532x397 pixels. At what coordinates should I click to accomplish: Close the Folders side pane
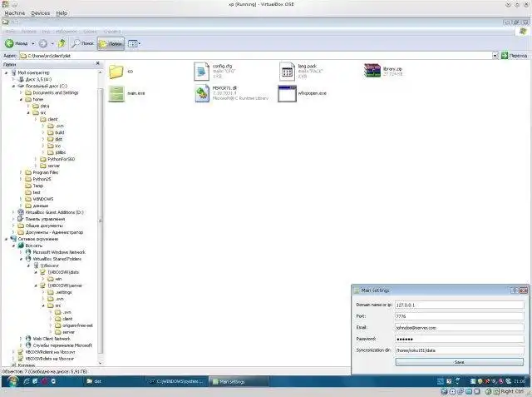[98, 63]
